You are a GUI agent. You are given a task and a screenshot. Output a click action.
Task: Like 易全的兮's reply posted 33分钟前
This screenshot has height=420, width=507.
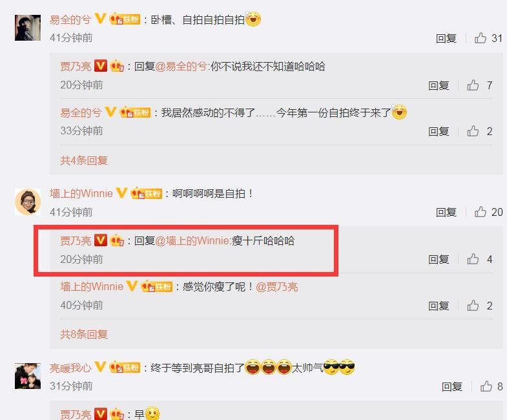pos(473,131)
